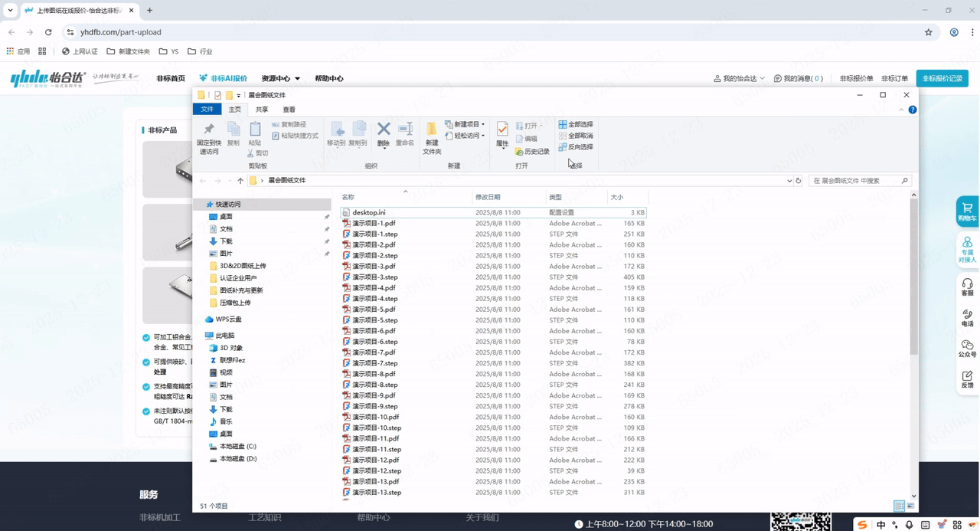This screenshot has width=980, height=531.
Task: Click the 非标报价记录 button
Action: click(x=942, y=78)
